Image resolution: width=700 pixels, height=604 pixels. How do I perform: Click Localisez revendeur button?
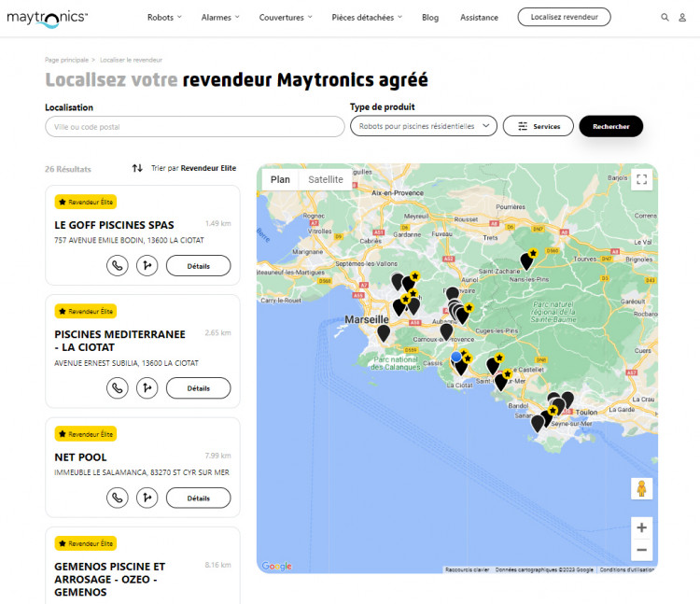(x=565, y=17)
